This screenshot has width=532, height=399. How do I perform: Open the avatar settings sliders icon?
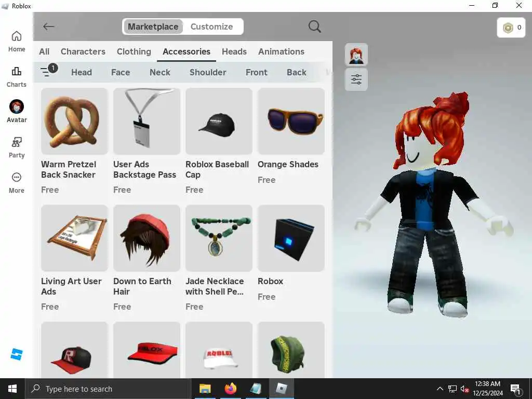[356, 79]
